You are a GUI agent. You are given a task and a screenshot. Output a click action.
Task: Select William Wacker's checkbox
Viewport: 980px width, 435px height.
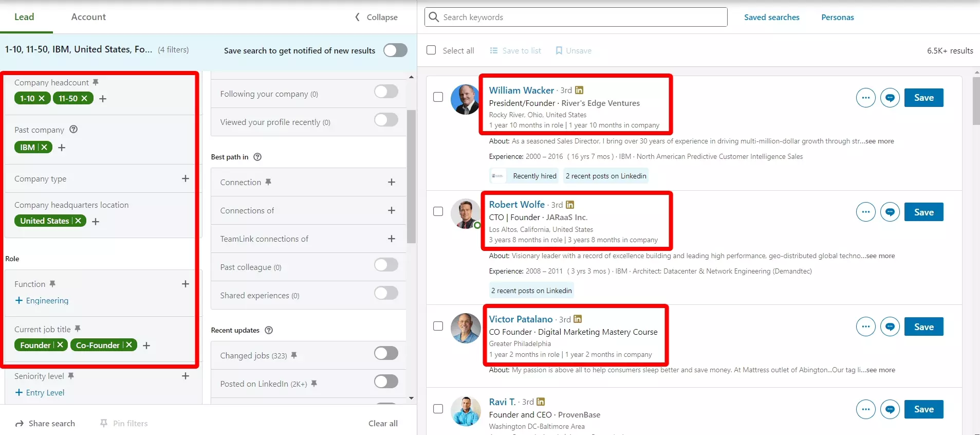tap(438, 97)
